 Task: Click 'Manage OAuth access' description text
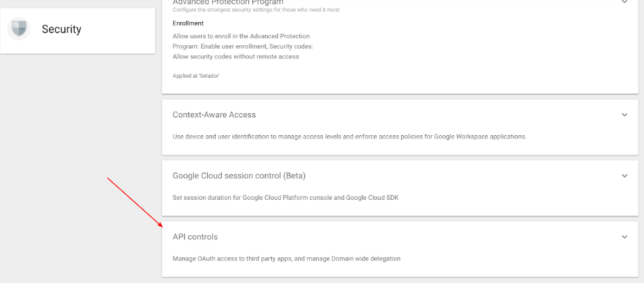(x=286, y=259)
